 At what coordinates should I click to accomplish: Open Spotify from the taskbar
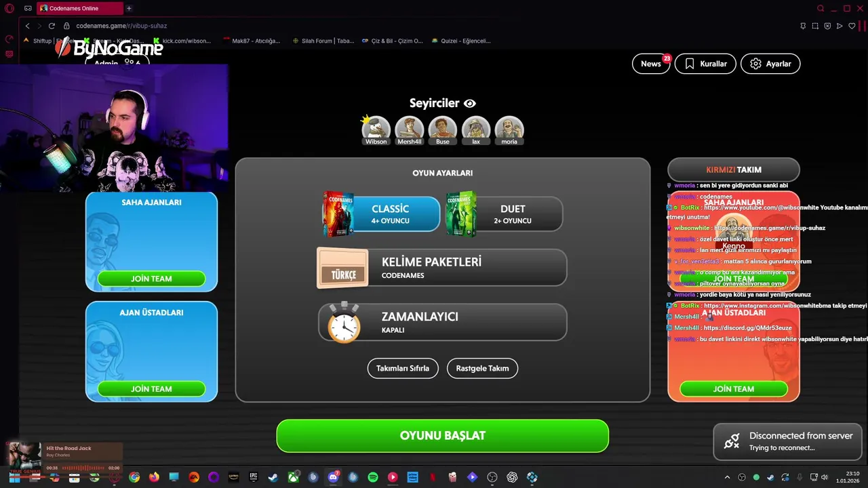pyautogui.click(x=373, y=477)
